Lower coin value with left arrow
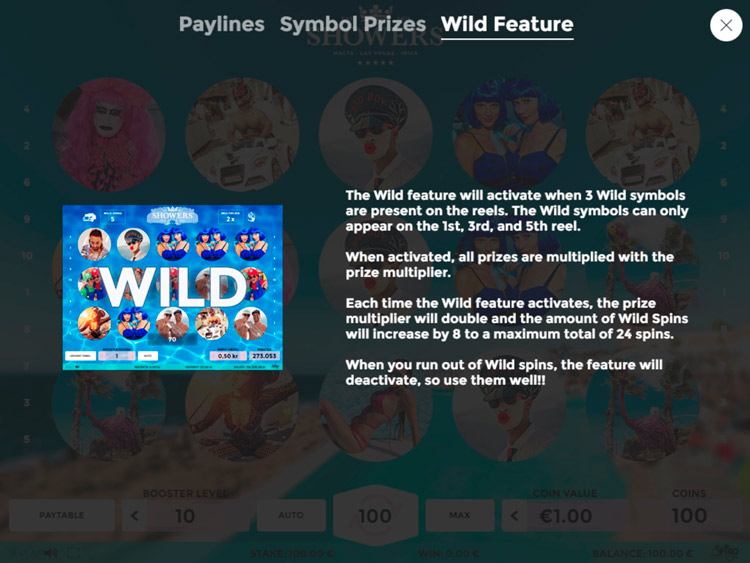This screenshot has width=750, height=563. 514,516
